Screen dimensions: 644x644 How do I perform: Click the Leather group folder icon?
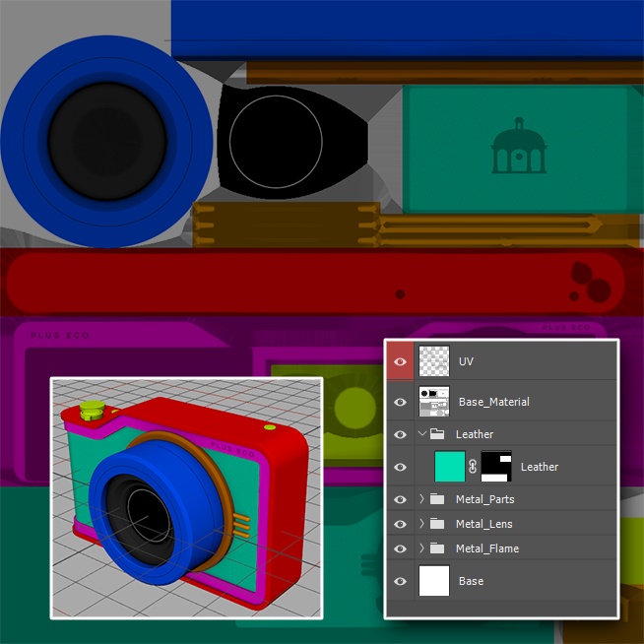point(437,433)
